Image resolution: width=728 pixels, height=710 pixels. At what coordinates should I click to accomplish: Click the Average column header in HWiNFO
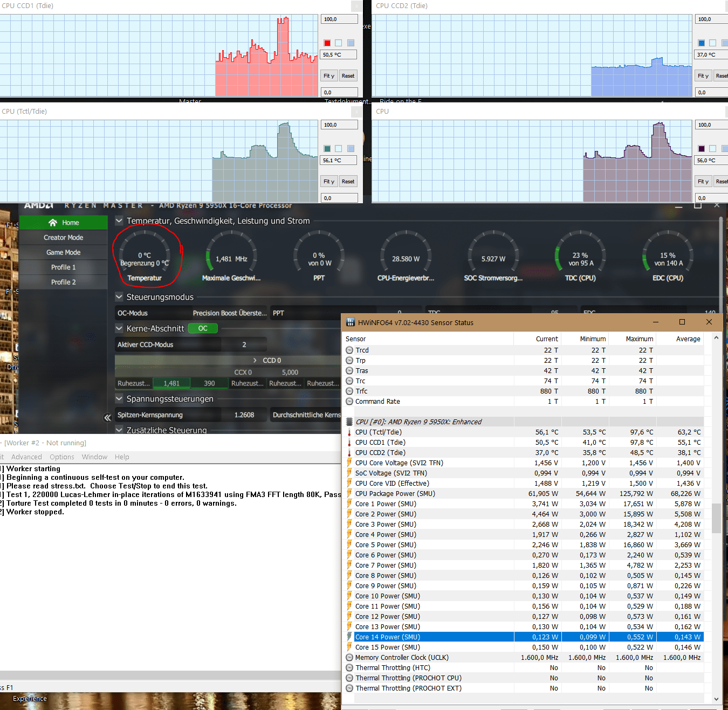[x=680, y=339]
